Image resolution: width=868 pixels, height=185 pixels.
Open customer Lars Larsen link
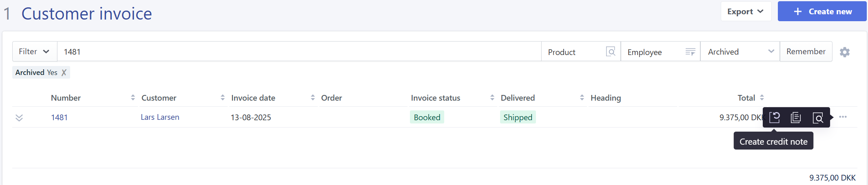tap(160, 117)
